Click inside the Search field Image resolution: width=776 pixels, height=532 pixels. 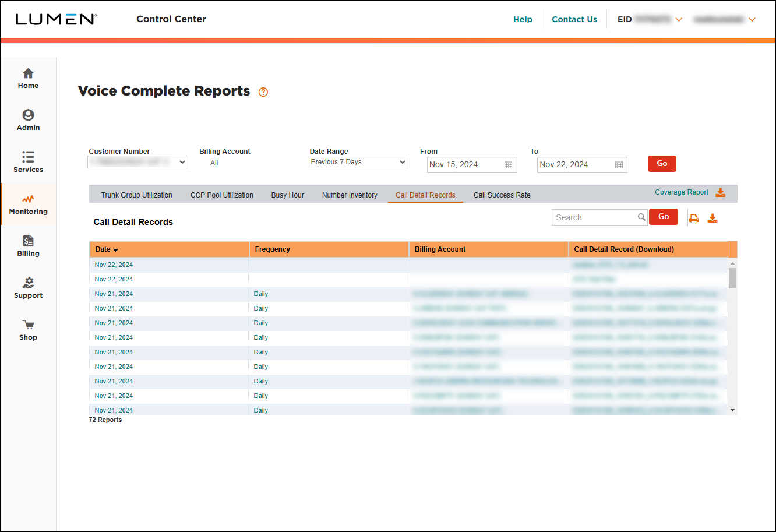click(x=594, y=217)
